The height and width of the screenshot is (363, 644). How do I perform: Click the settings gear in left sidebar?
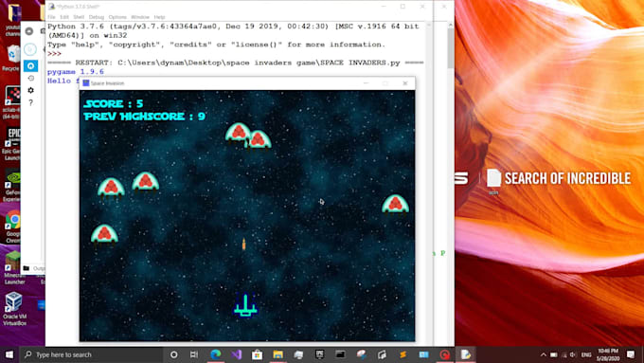pos(31,90)
